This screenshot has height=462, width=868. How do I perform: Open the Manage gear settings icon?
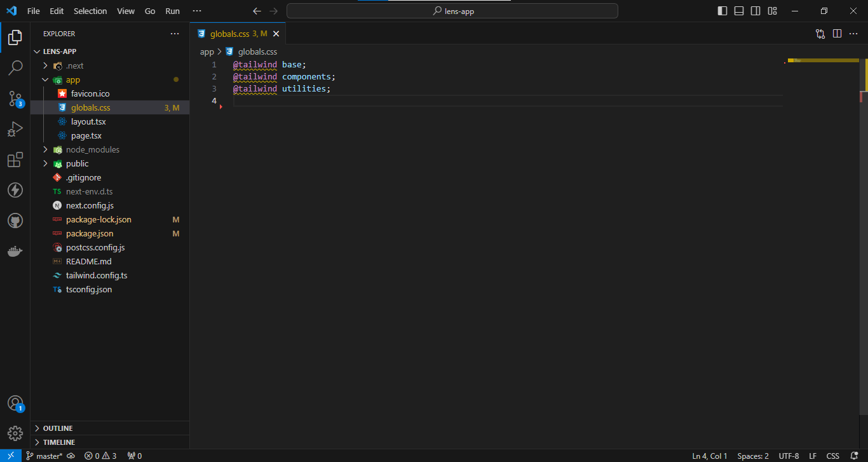15,433
